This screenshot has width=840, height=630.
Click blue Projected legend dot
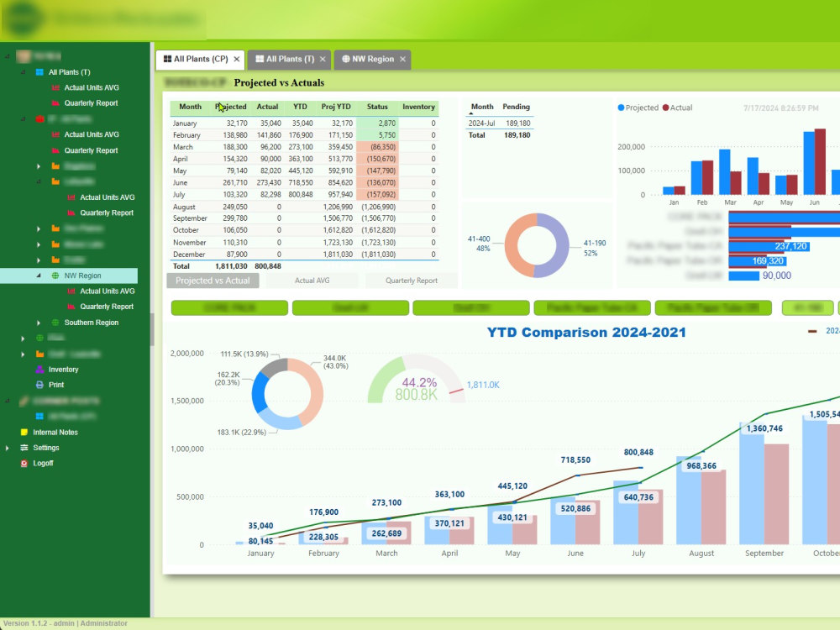point(621,108)
